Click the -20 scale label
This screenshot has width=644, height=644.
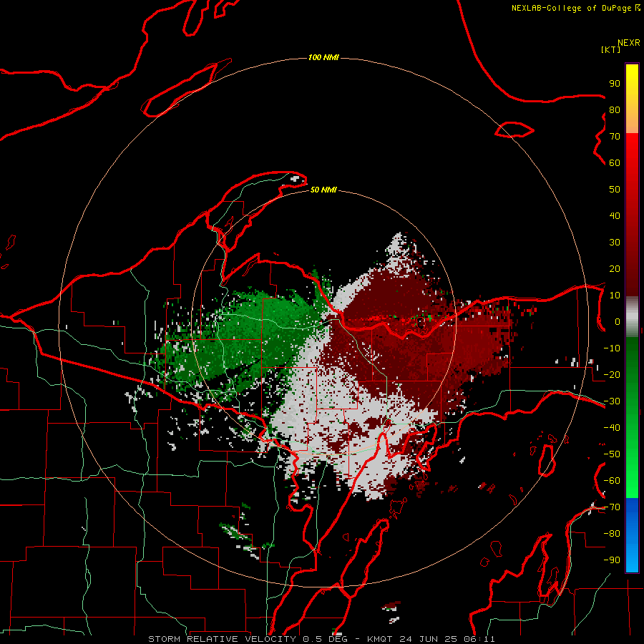612,375
